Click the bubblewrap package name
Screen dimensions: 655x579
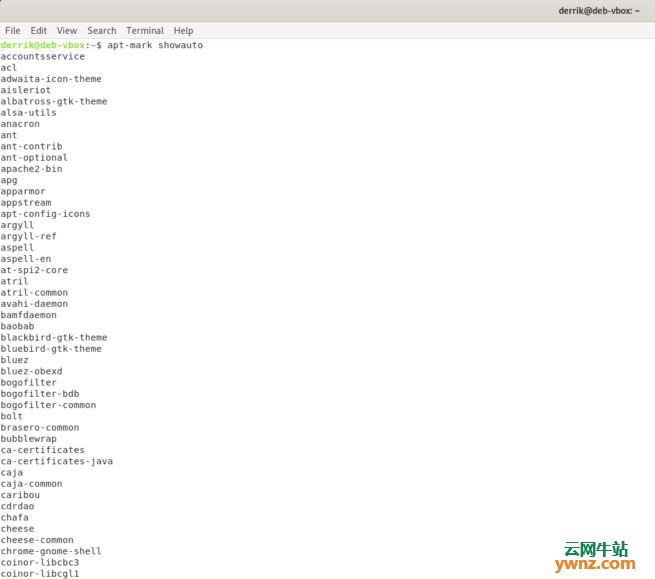coord(28,439)
